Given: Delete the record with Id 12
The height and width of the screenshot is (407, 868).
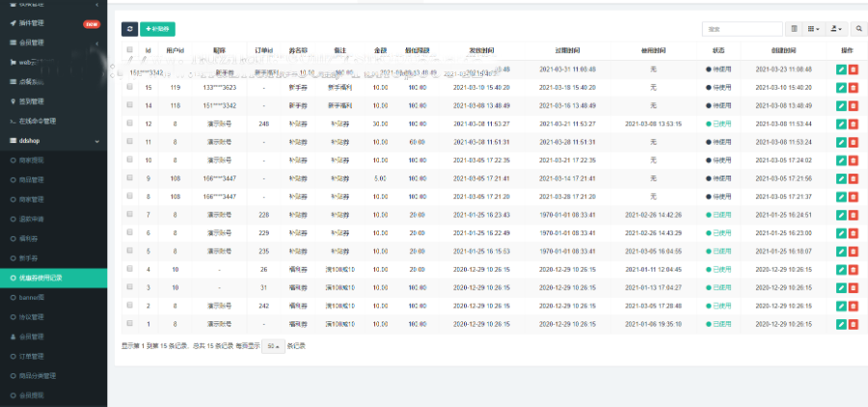Looking at the screenshot, I should coord(853,123).
